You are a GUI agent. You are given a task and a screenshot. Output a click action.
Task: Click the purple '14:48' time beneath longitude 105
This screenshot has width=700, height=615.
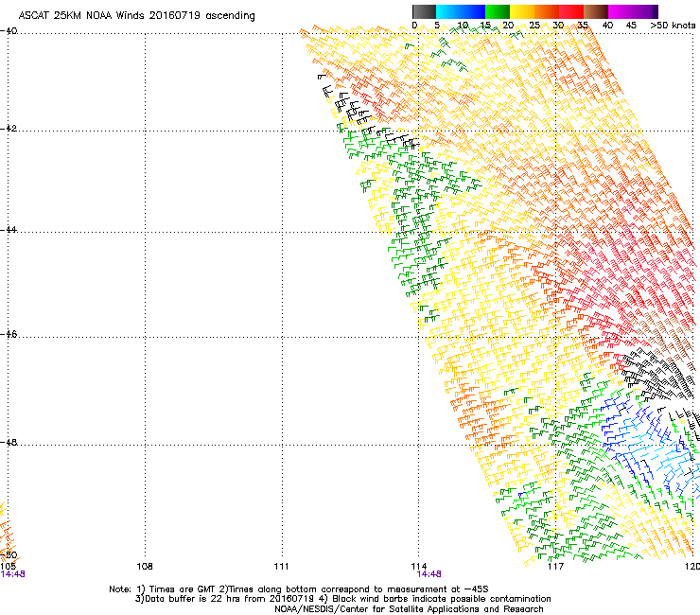(x=12, y=574)
